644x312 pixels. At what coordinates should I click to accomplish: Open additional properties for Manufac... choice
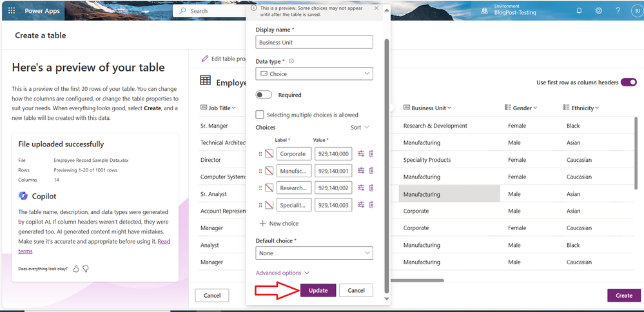pyautogui.click(x=361, y=171)
